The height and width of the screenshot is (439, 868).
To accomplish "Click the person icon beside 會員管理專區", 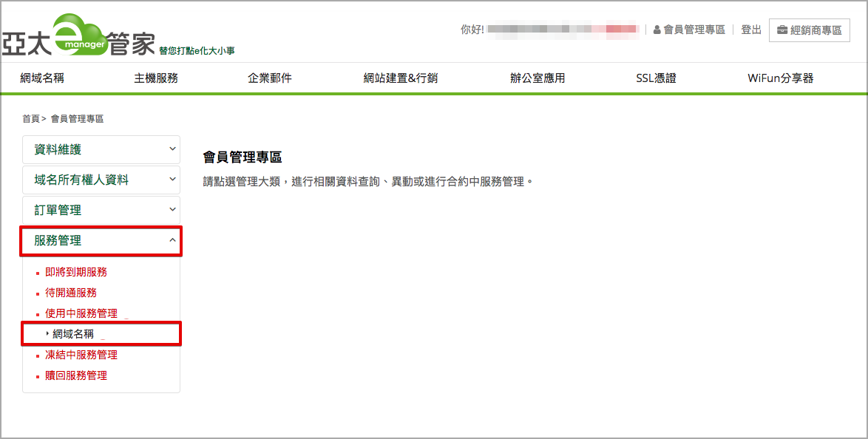I will [657, 30].
